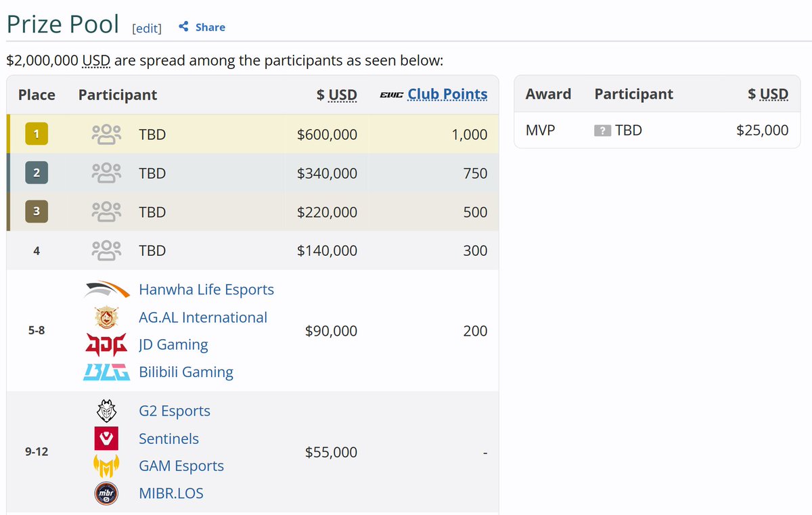
Task: Click the Share button text
Action: click(x=210, y=27)
